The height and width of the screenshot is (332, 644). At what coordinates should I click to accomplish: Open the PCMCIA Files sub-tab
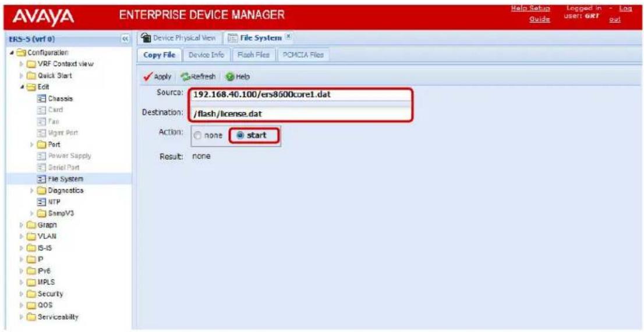(x=303, y=55)
